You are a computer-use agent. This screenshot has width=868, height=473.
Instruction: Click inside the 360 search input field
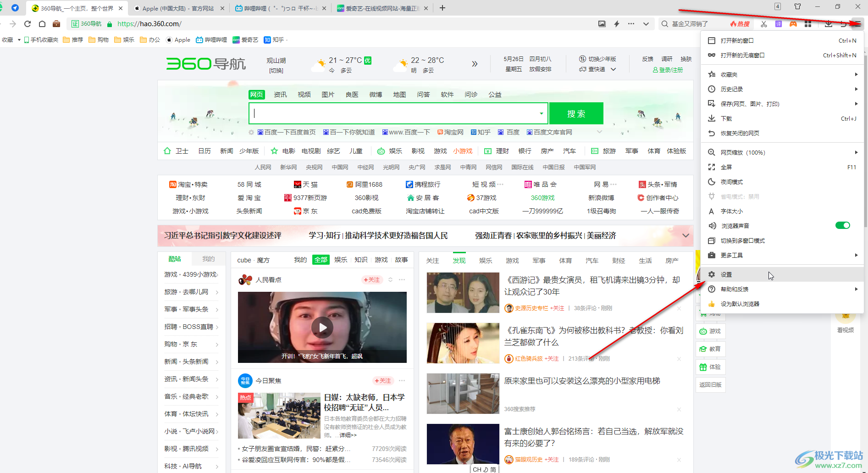pyautogui.click(x=394, y=113)
